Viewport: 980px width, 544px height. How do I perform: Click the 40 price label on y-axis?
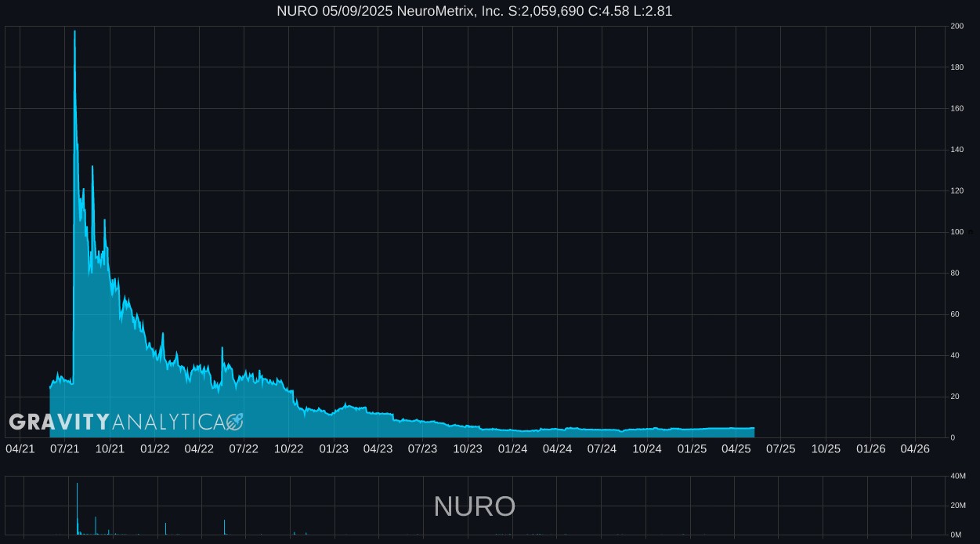[x=955, y=355]
